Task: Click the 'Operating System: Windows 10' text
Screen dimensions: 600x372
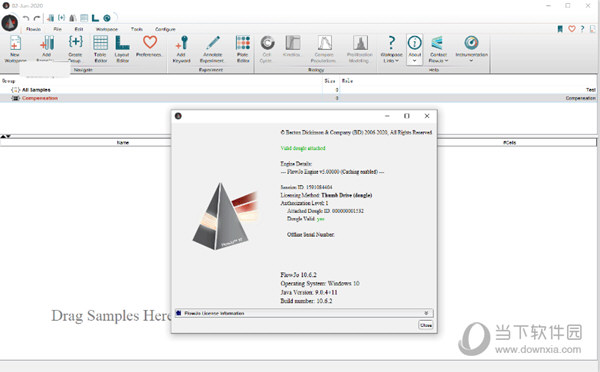Action: pyautogui.click(x=320, y=284)
